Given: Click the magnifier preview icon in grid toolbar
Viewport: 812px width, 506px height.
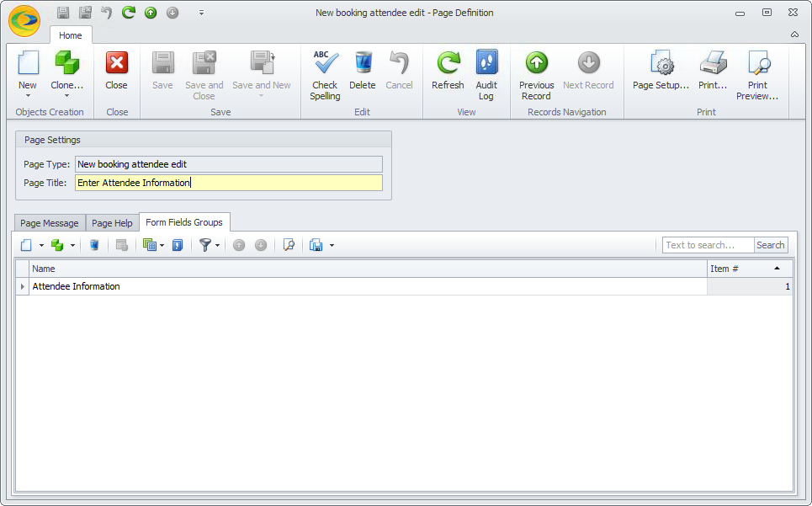Looking at the screenshot, I should 289,245.
